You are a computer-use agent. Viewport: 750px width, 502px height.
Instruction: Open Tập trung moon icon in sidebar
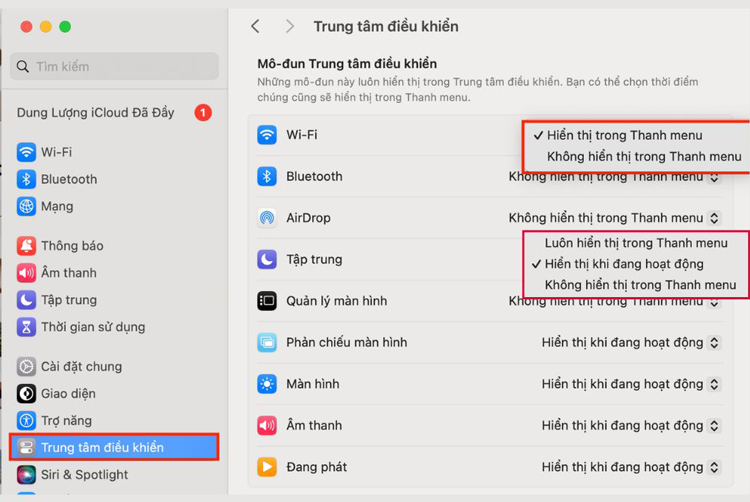click(x=26, y=300)
